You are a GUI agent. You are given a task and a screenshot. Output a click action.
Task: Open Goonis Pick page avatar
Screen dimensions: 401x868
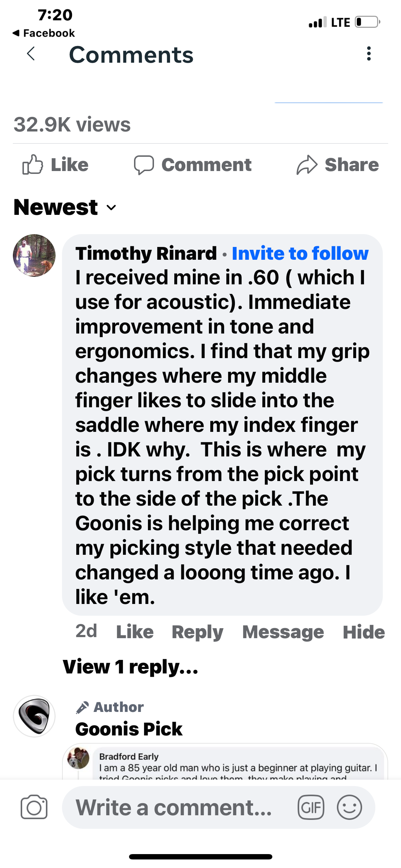click(x=34, y=716)
